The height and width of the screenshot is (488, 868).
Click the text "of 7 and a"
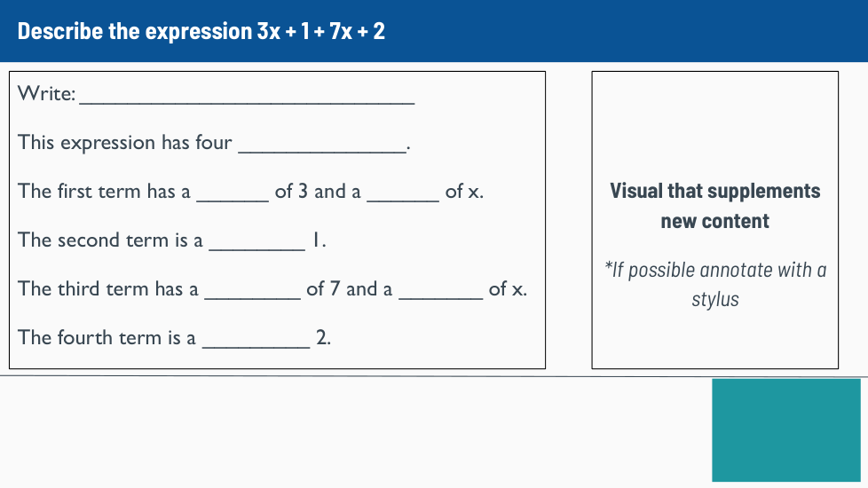349,289
